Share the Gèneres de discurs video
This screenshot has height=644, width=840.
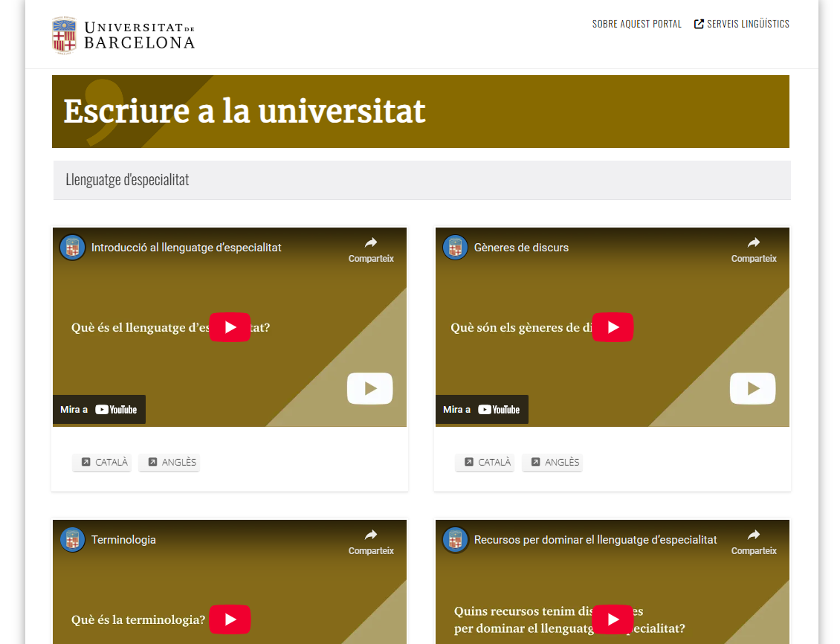click(754, 248)
